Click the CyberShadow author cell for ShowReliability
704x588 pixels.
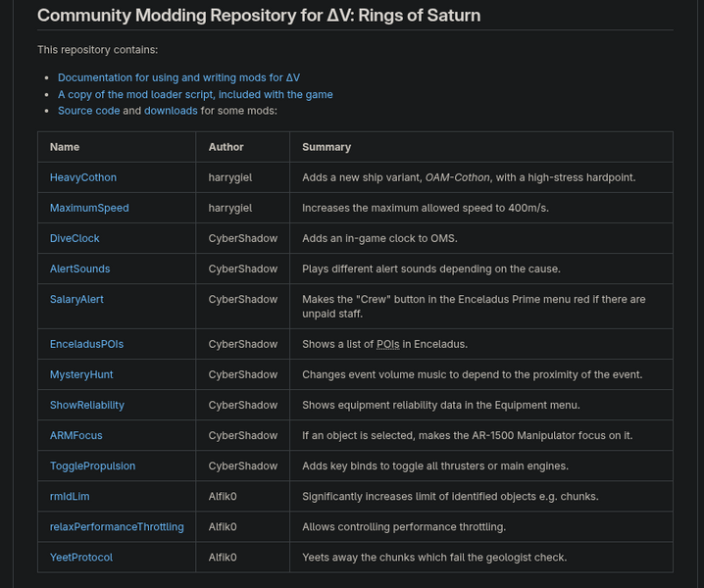pyautogui.click(x=243, y=406)
